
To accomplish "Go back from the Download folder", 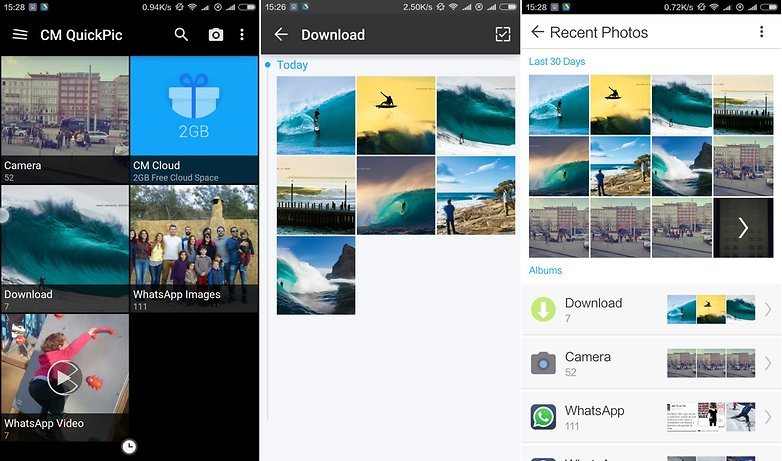I will (281, 35).
